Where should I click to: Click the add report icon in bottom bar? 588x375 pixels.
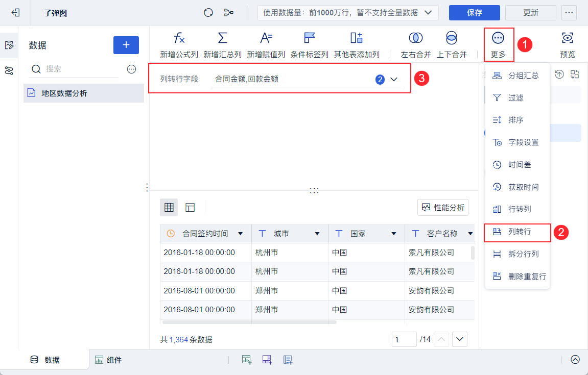click(x=288, y=360)
